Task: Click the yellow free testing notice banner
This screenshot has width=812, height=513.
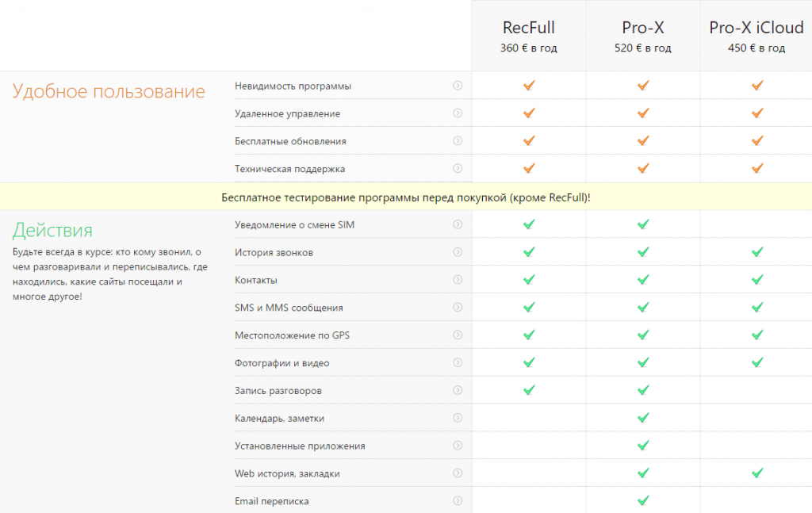Action: 406,197
